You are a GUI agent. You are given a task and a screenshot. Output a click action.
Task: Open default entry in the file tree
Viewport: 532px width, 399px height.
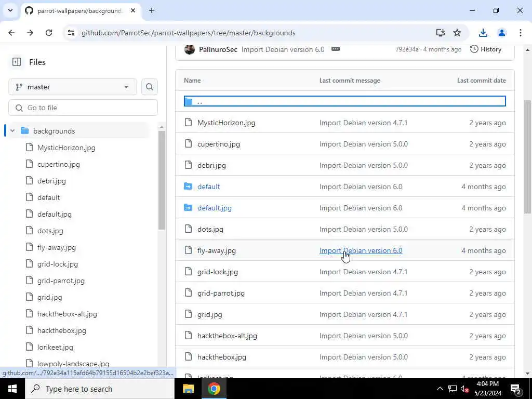(48, 197)
